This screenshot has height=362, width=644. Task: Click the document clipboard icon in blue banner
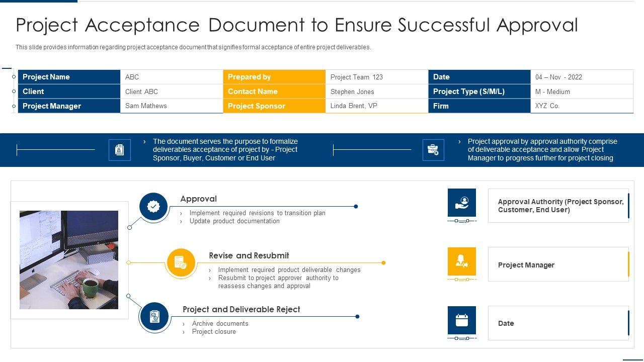(120, 150)
